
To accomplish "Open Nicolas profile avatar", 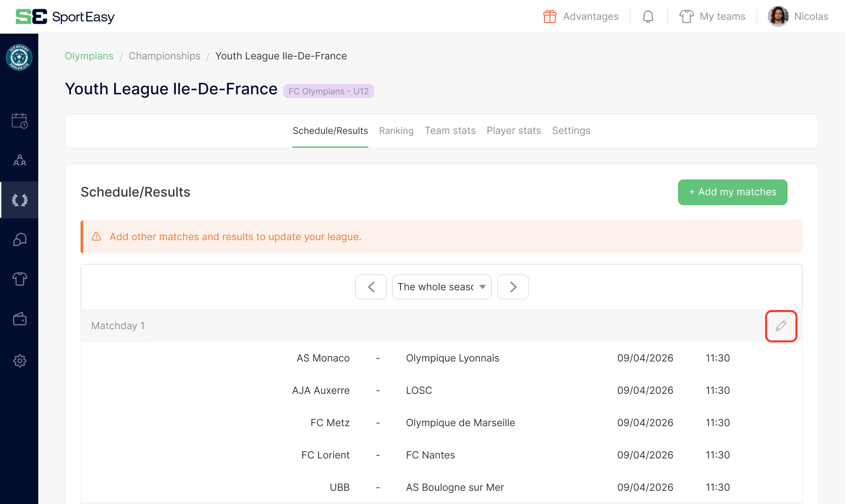I will pos(778,16).
